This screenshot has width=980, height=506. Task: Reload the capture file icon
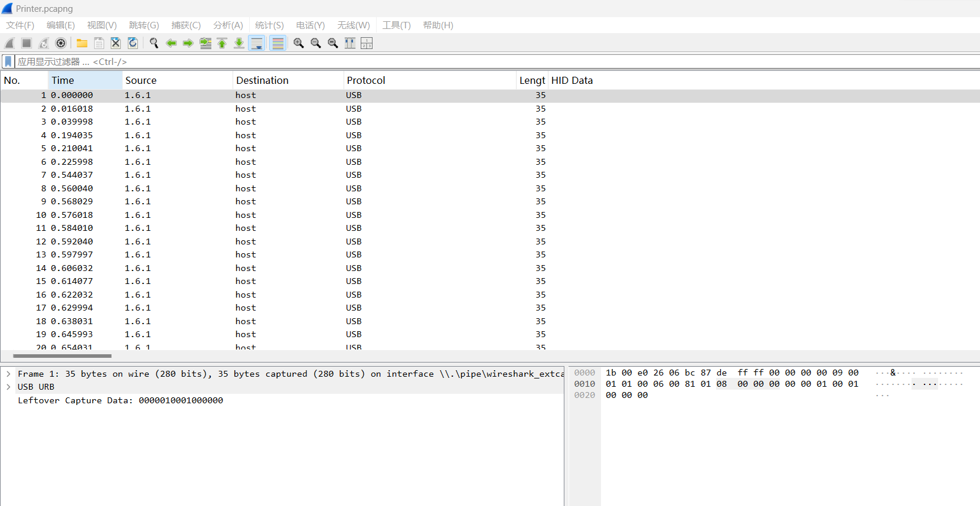(x=133, y=43)
